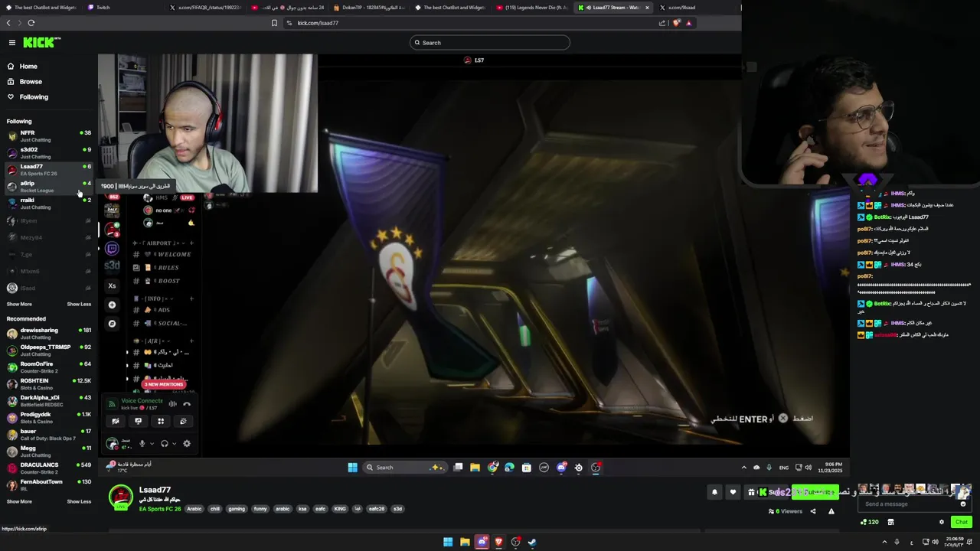Viewport: 980px width, 551px height.
Task: Open chat settings gear icon
Action: coord(942,522)
